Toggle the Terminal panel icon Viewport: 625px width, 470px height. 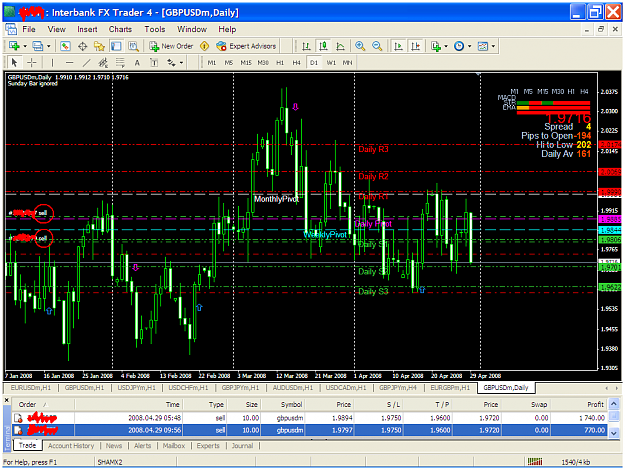tap(116, 46)
